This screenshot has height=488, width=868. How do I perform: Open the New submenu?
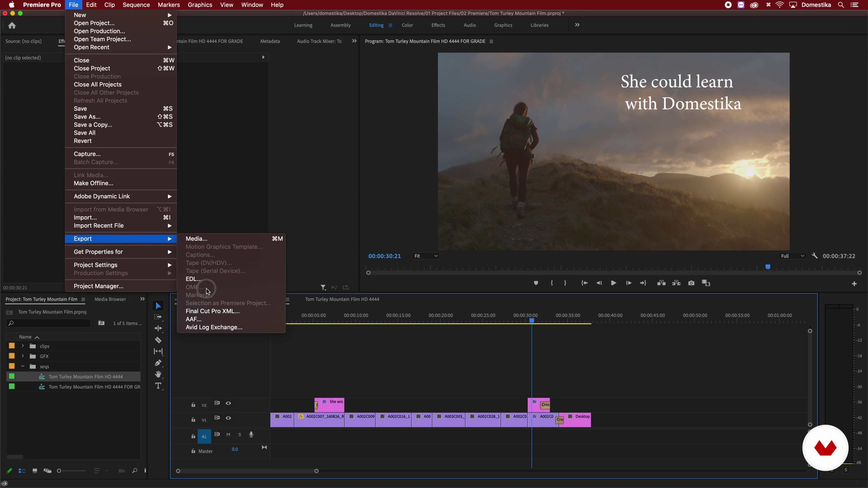121,15
